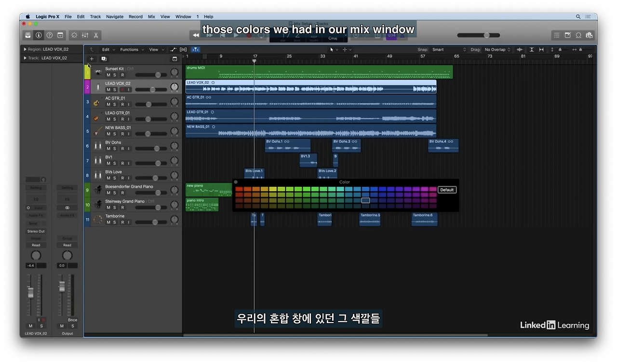617x364 pixels.
Task: Open the View dropdown in tracks area
Action: tap(156, 50)
